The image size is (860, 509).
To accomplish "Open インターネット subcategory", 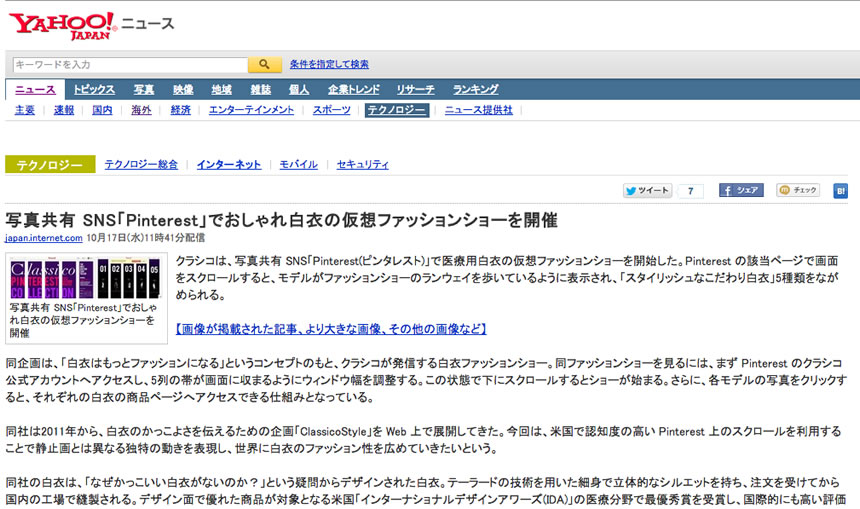I will [229, 165].
